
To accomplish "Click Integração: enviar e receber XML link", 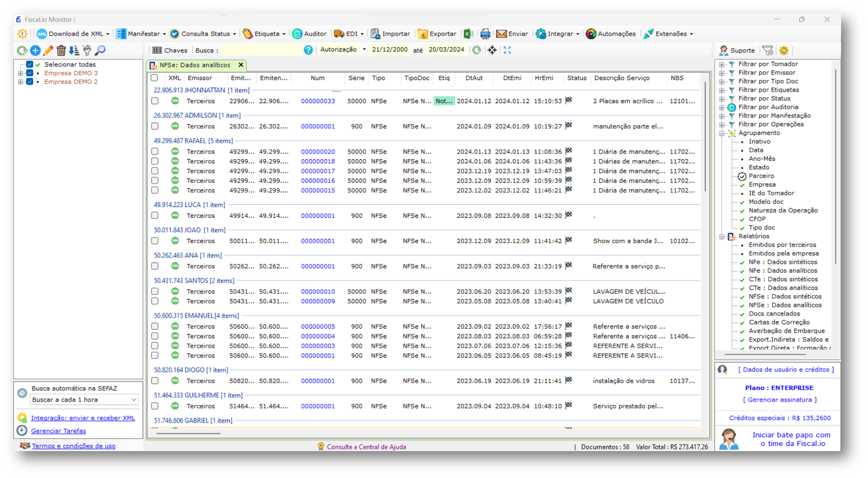I will tap(83, 418).
